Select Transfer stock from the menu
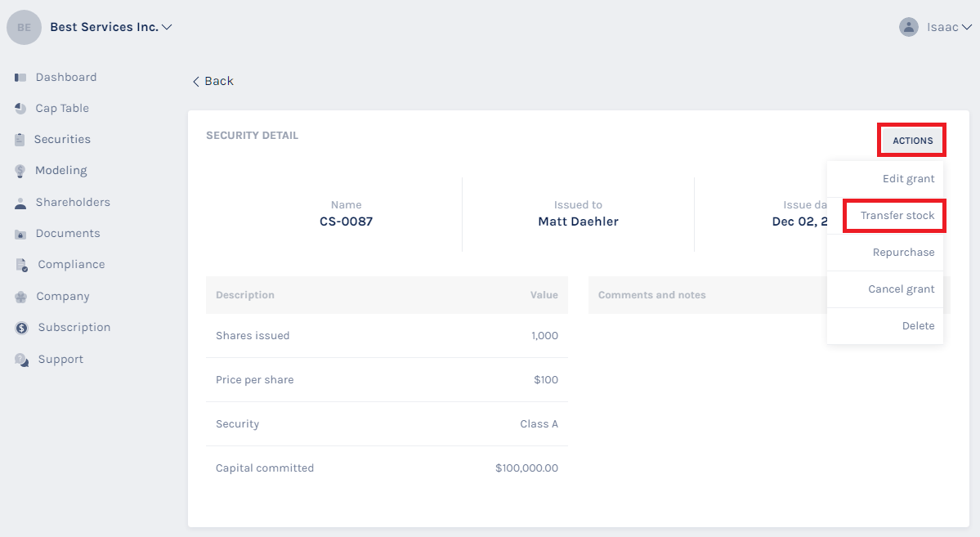Viewport: 980px width, 537px height. click(x=897, y=216)
